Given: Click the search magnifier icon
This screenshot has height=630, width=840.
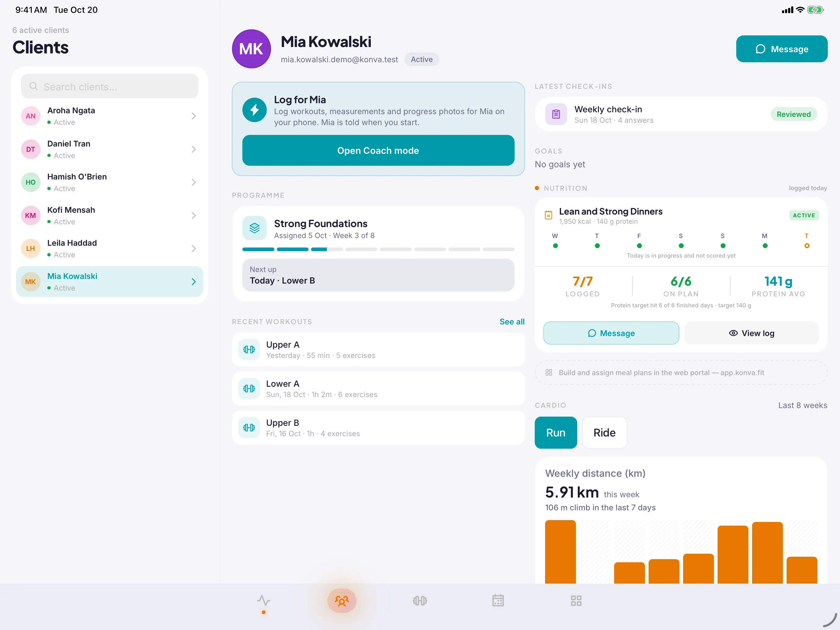Looking at the screenshot, I should 33,86.
